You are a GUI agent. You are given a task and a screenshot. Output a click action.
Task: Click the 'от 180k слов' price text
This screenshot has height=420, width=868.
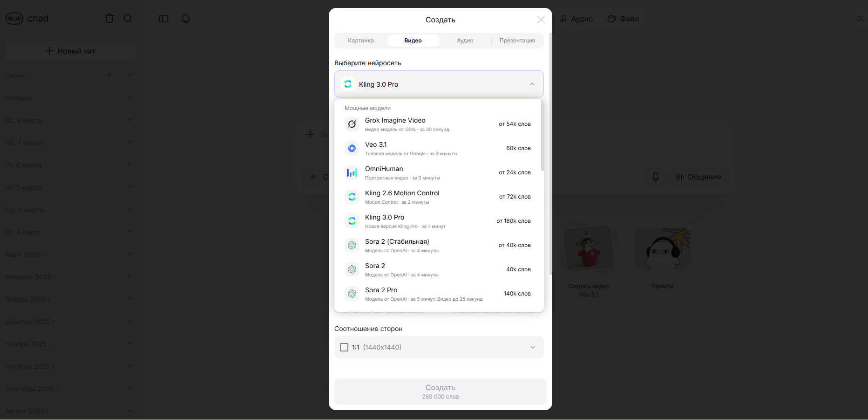(x=514, y=221)
